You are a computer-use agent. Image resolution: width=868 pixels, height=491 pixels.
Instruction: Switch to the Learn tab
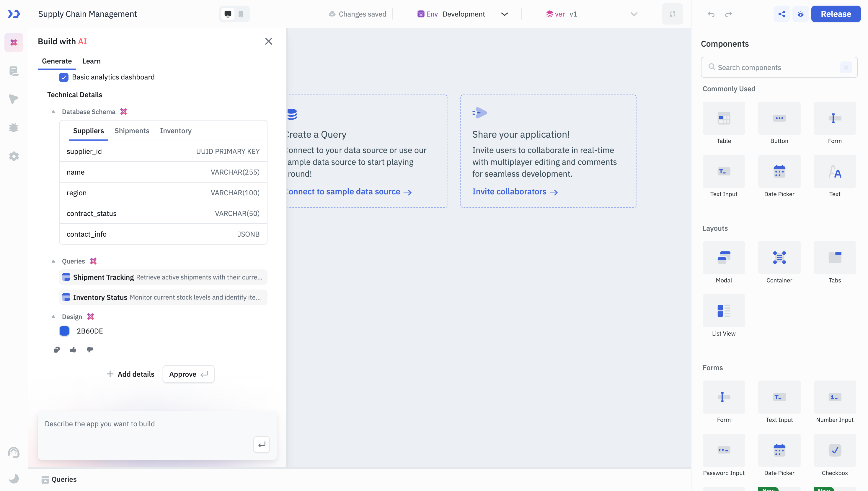(91, 60)
